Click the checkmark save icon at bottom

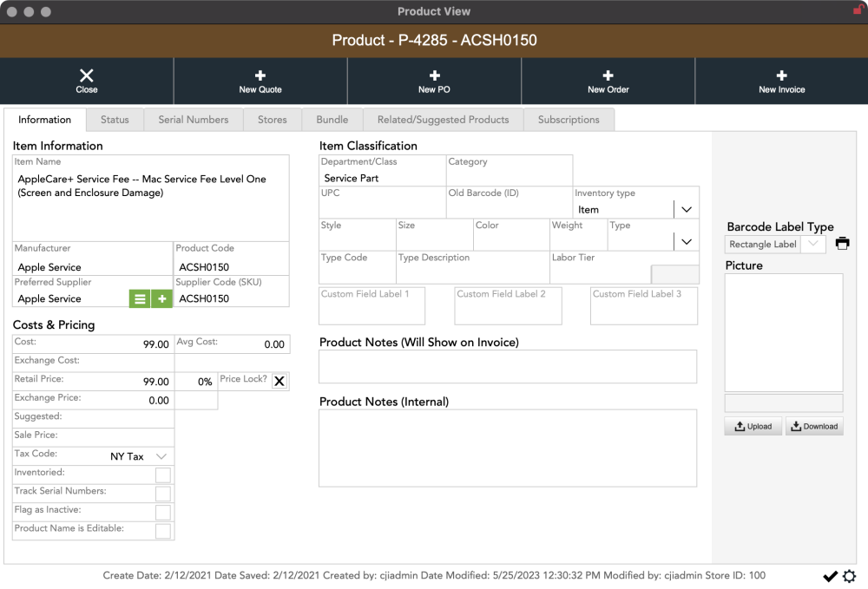tap(830, 576)
